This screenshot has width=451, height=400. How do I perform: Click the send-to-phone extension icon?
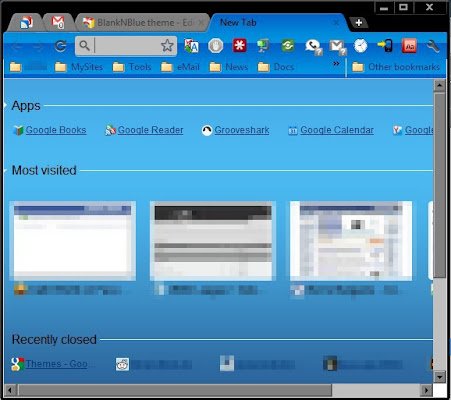[x=385, y=46]
